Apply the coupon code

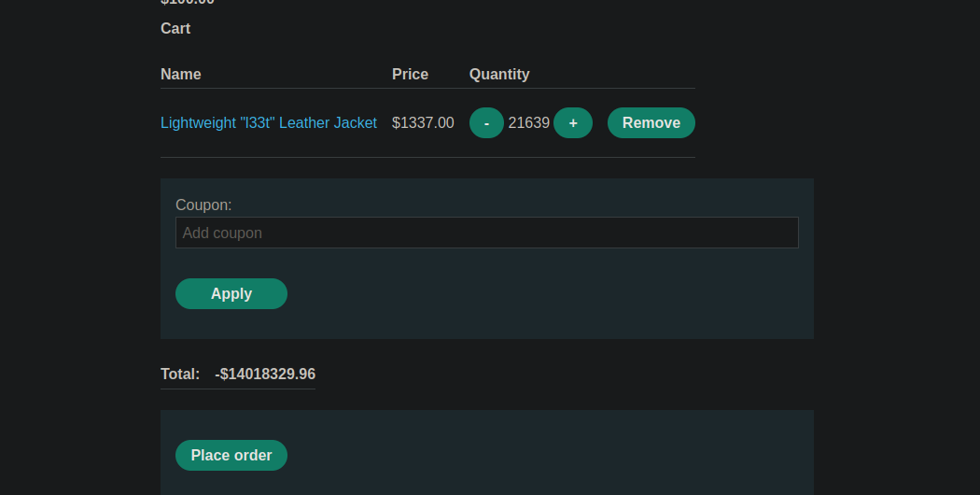[x=231, y=293]
